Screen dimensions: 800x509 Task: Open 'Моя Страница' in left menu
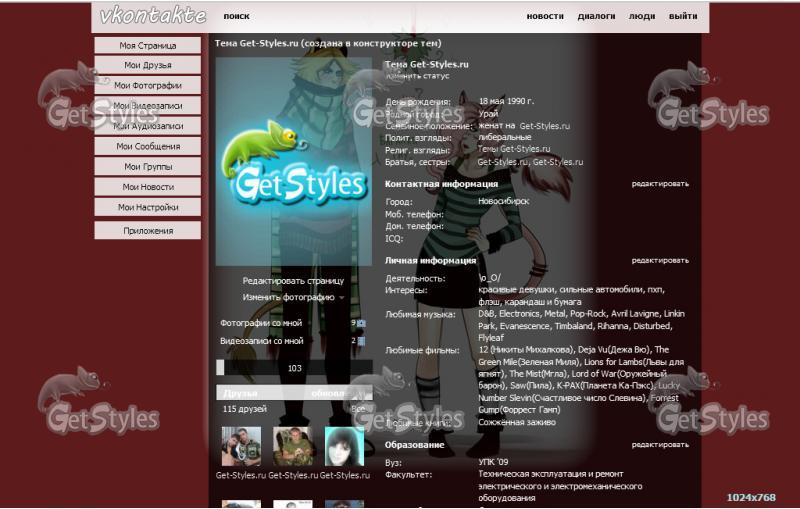148,46
